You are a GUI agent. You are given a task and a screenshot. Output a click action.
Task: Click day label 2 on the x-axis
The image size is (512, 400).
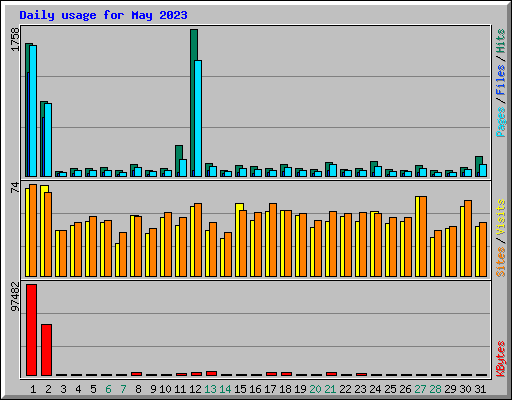(48, 389)
